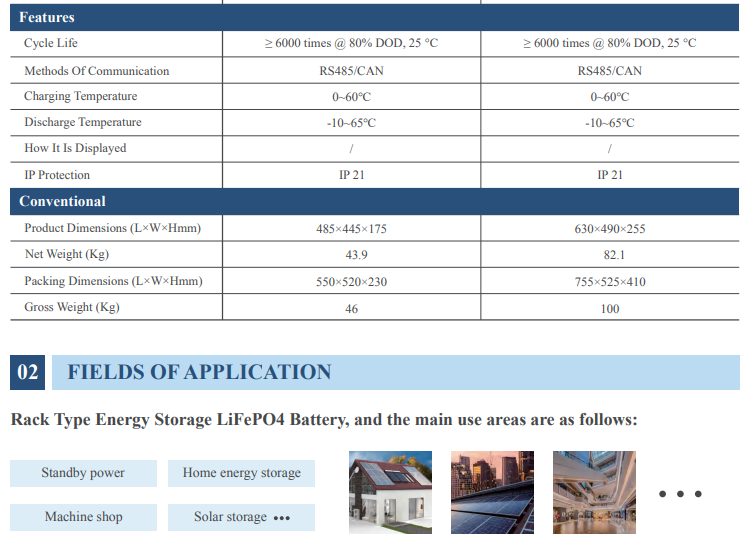The width and height of the screenshot is (751, 548).
Task: Click the 630×490×255 product dimensions cell
Action: (x=609, y=229)
